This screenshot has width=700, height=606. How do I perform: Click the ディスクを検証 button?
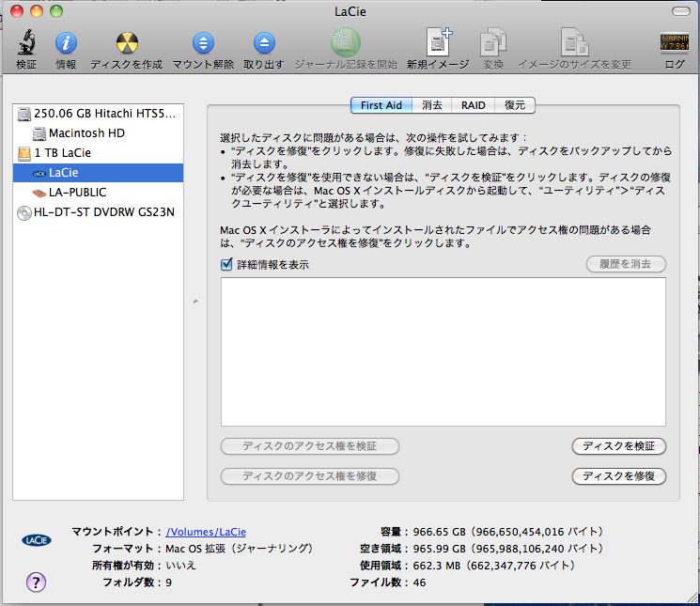point(619,445)
